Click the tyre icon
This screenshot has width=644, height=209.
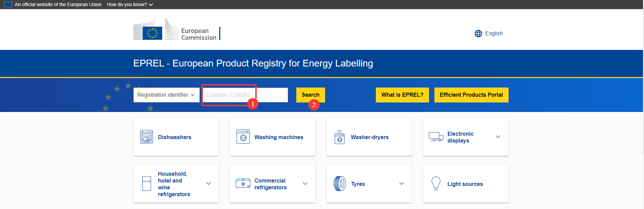[x=340, y=184]
